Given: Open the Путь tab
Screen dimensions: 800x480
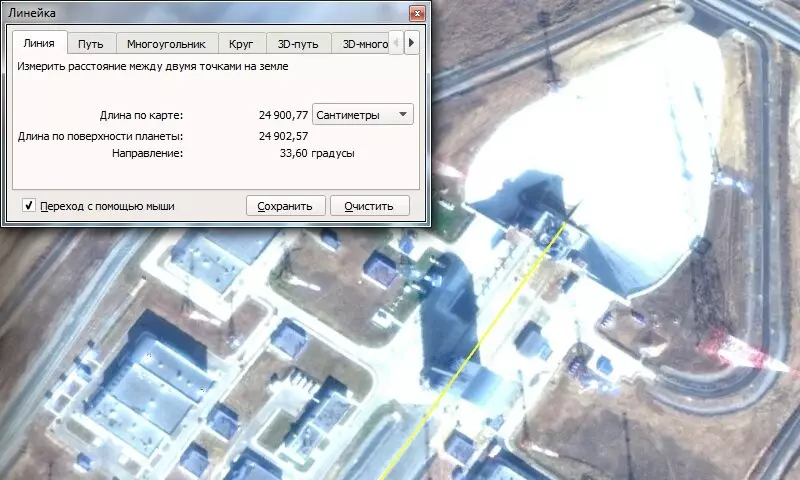Looking at the screenshot, I should 91,44.
